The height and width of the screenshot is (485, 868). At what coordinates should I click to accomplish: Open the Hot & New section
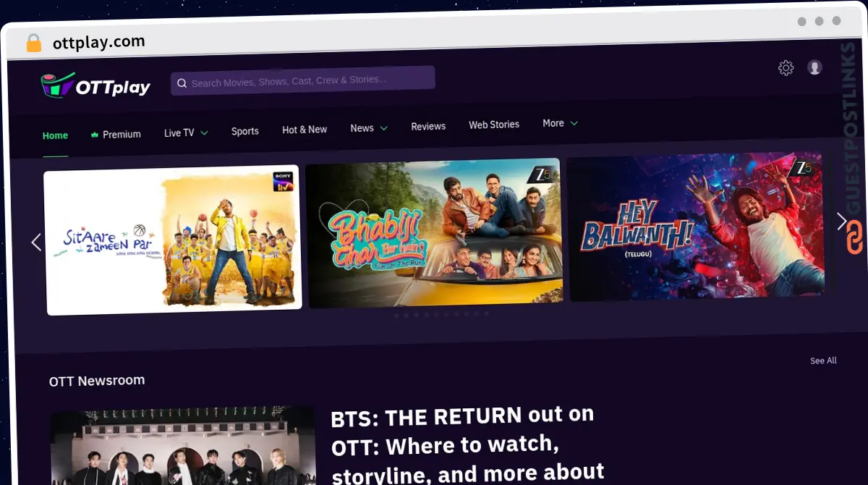[305, 130]
